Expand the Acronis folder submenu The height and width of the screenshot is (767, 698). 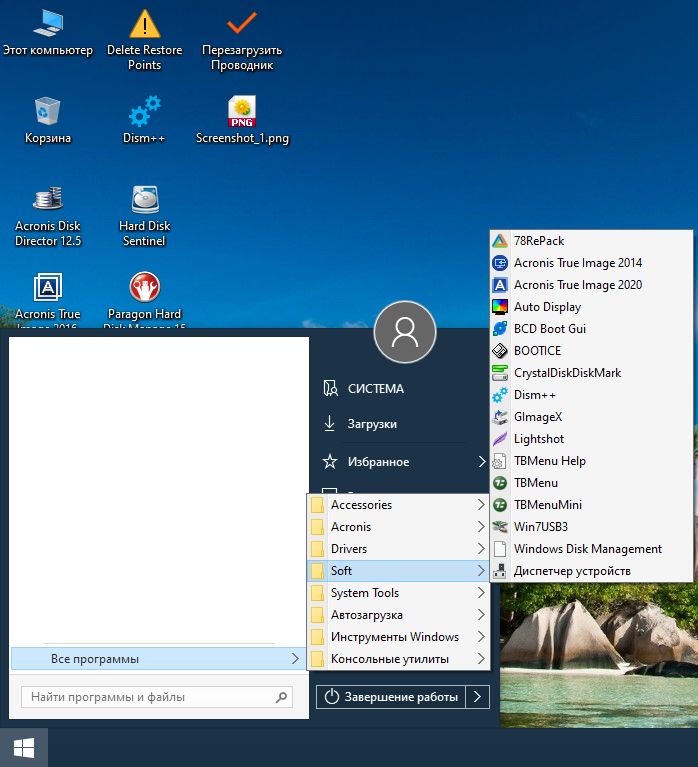(398, 527)
